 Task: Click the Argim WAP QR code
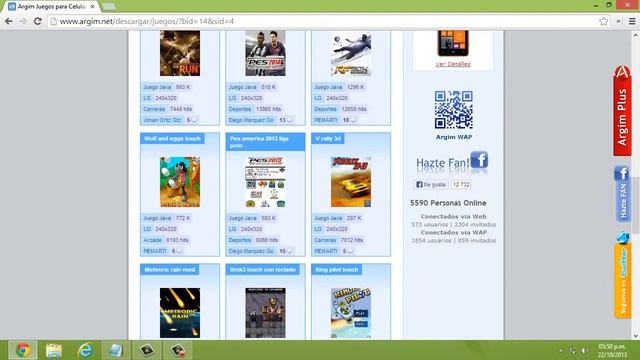pyautogui.click(x=453, y=110)
